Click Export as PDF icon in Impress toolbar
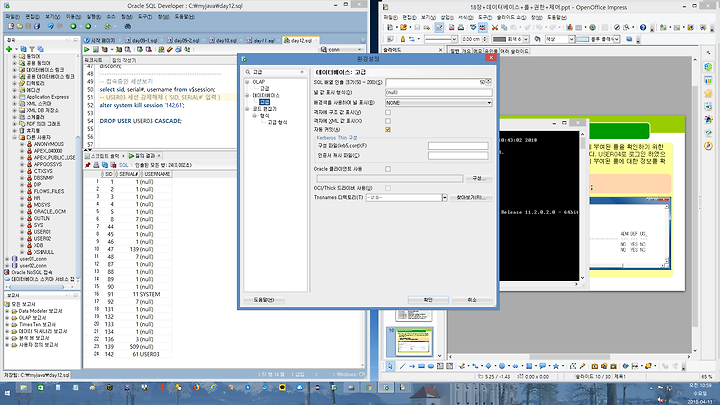Viewport: 720px width, 405px height. pos(451,28)
